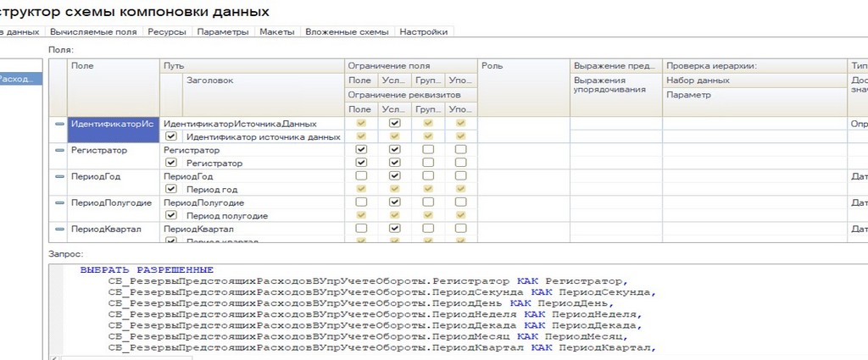
Task: Toggle Усл checkbox in ИдентификаторИсточникаДанных path line
Action: 394,124
